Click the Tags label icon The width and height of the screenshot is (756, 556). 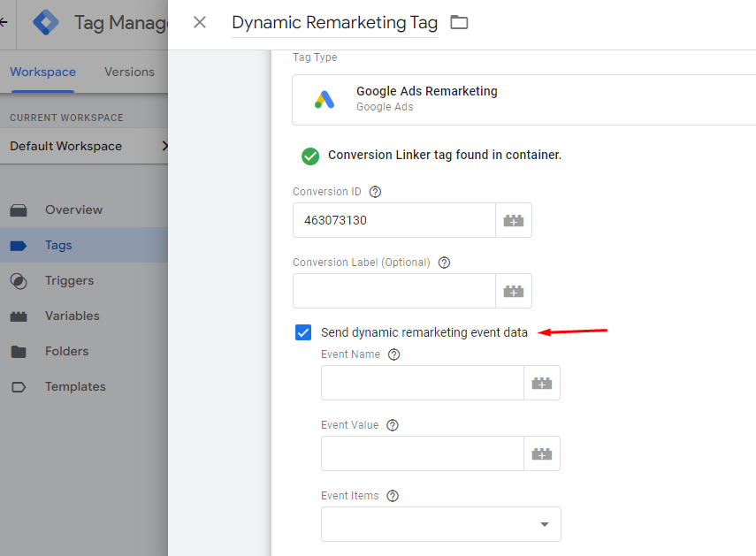[x=19, y=246]
